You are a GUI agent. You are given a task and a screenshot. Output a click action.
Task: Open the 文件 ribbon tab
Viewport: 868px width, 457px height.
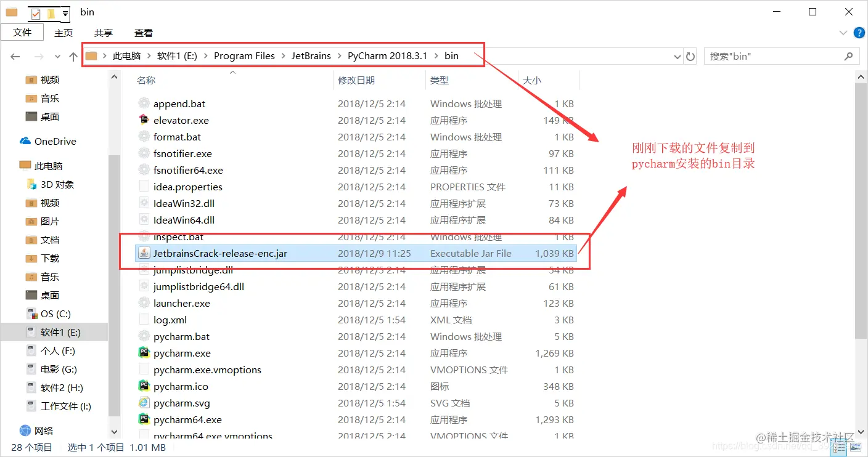(x=22, y=33)
